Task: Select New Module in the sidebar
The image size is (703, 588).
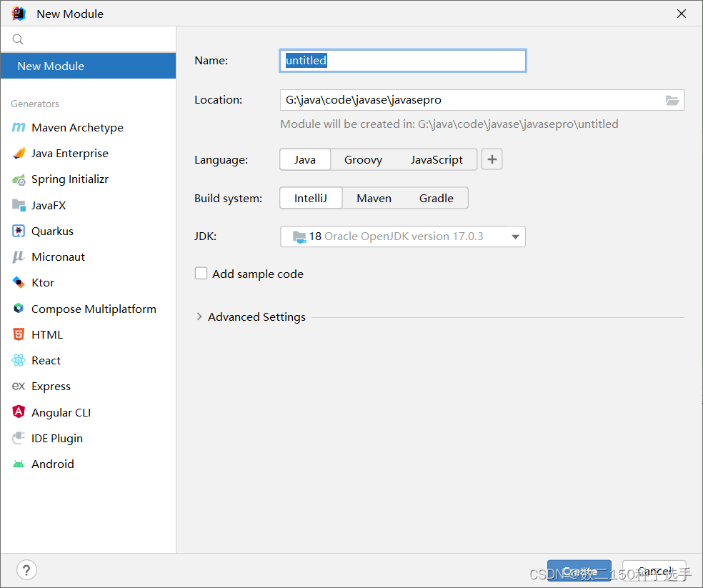Action: (89, 66)
